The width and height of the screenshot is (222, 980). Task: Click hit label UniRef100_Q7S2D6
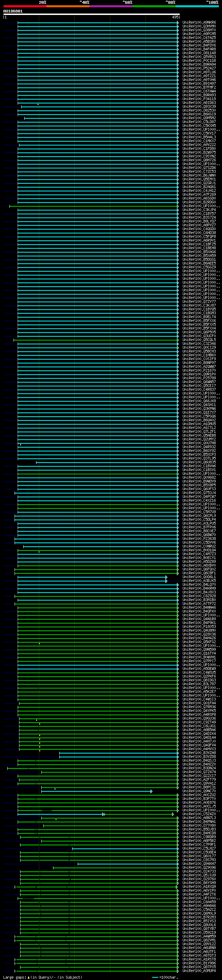click(199, 168)
